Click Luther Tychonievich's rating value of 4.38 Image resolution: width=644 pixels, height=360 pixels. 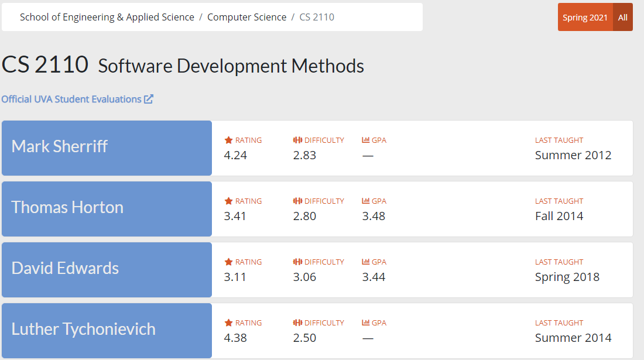[x=235, y=338]
